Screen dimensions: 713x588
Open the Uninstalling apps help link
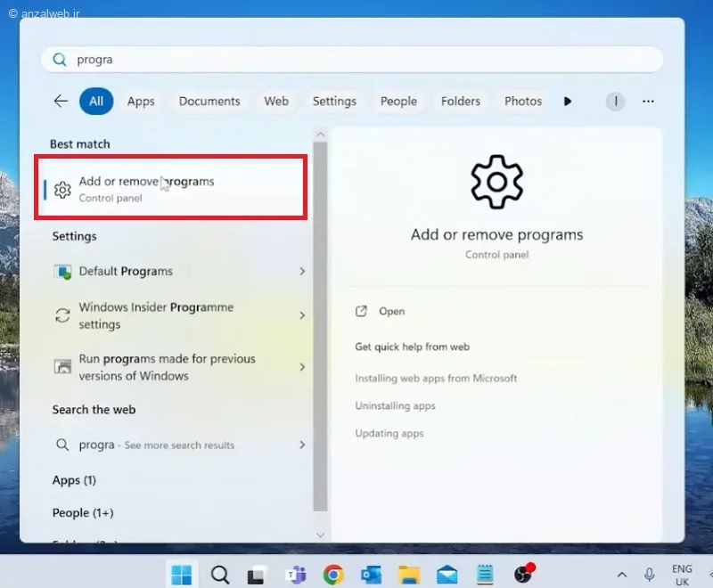(x=395, y=405)
